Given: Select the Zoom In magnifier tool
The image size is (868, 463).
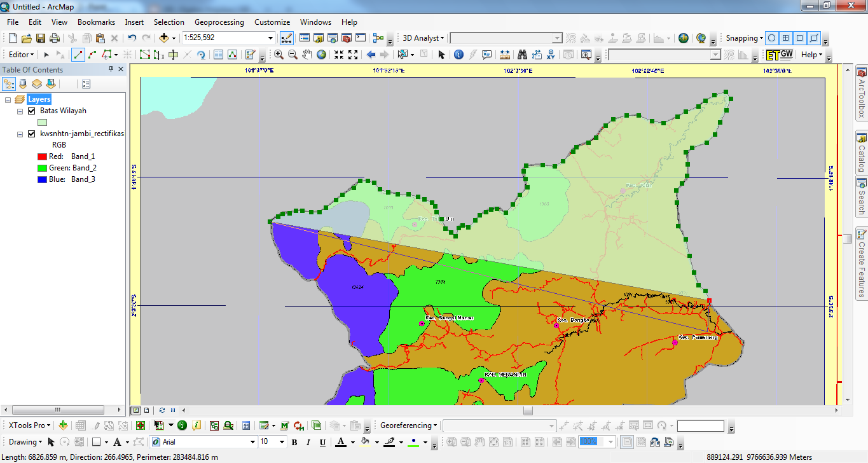Looking at the screenshot, I should (x=279, y=53).
